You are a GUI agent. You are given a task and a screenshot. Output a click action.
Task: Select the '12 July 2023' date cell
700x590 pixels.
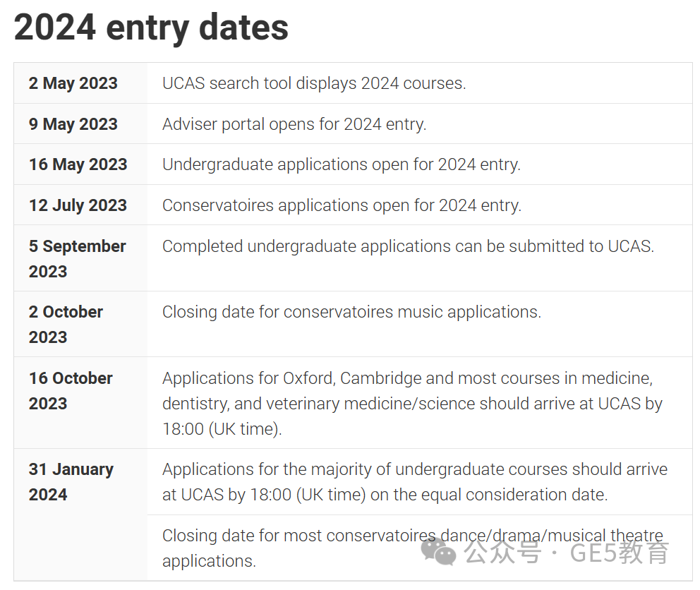coord(80,205)
